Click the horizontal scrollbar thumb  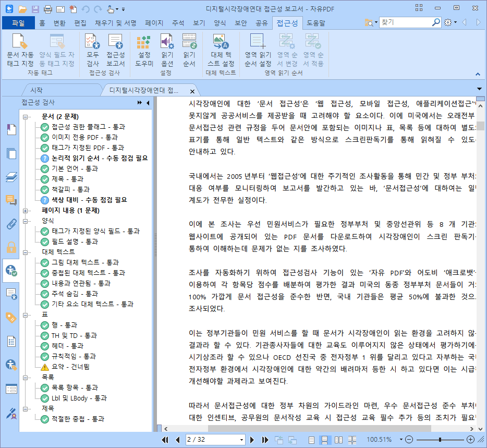click(319, 429)
